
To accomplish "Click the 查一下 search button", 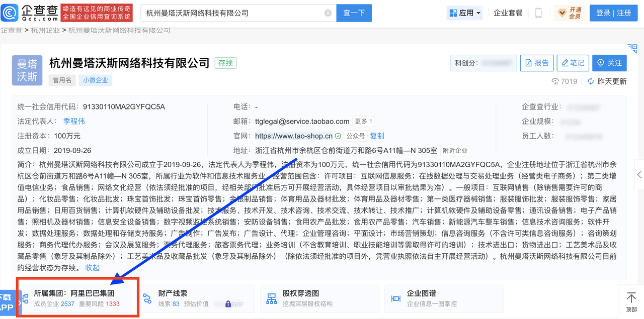I will tap(354, 13).
